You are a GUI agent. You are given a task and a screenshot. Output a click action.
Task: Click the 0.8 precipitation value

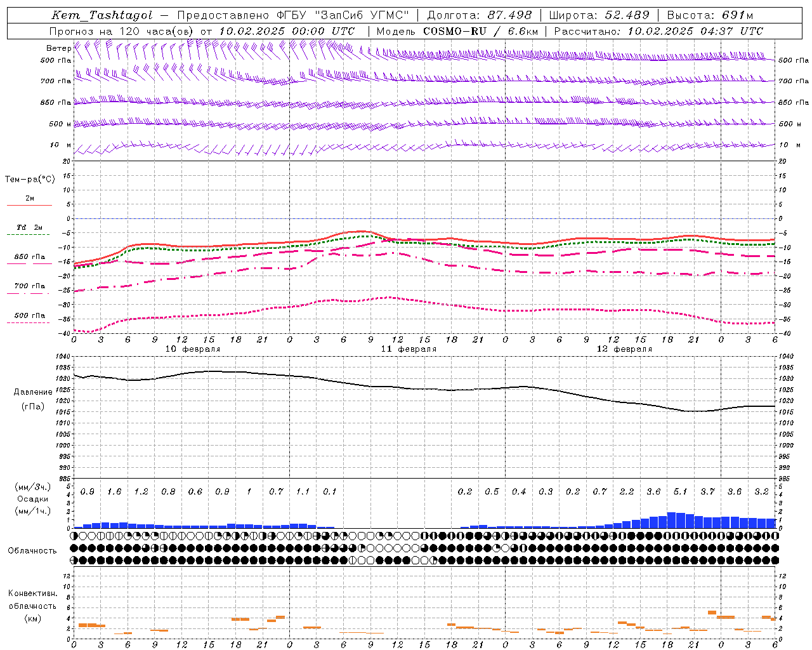(168, 492)
